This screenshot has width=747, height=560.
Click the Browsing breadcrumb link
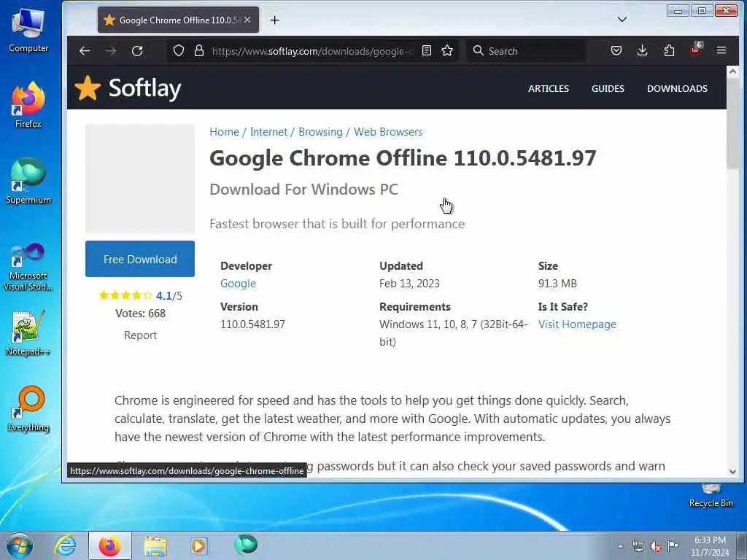click(x=321, y=132)
